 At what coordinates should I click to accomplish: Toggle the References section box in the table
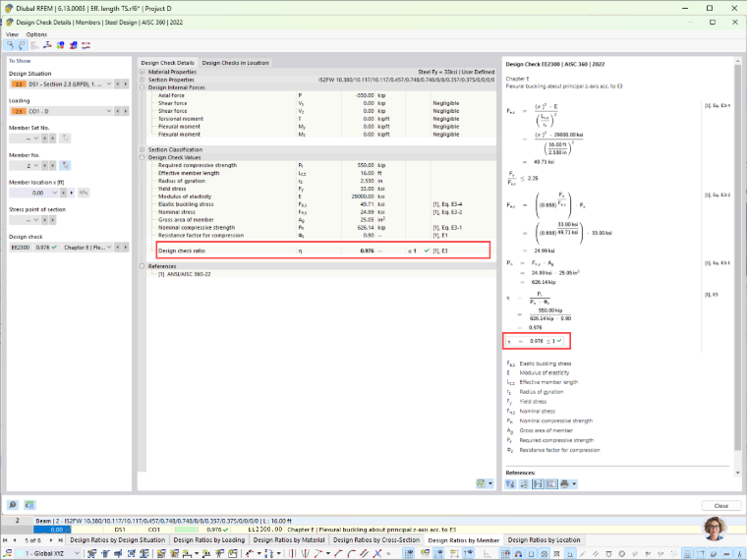[142, 266]
